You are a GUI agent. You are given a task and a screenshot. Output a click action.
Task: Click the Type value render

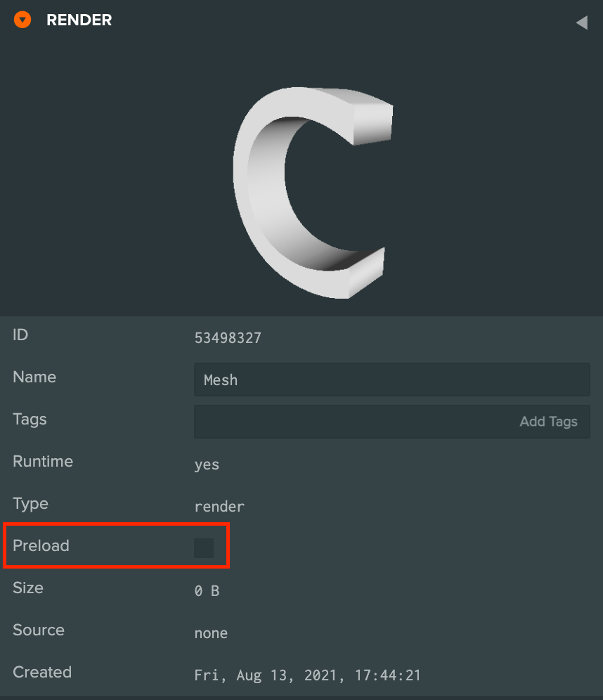[219, 507]
